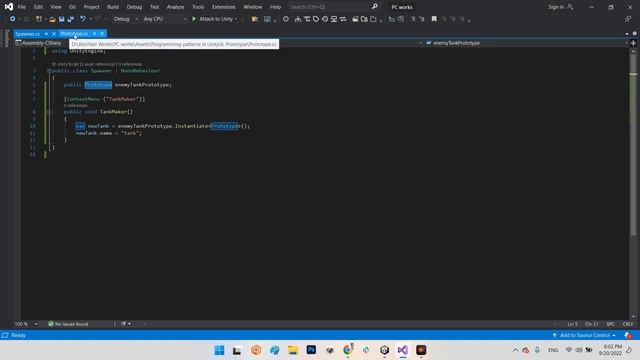Click the Sign in link

click(560, 7)
